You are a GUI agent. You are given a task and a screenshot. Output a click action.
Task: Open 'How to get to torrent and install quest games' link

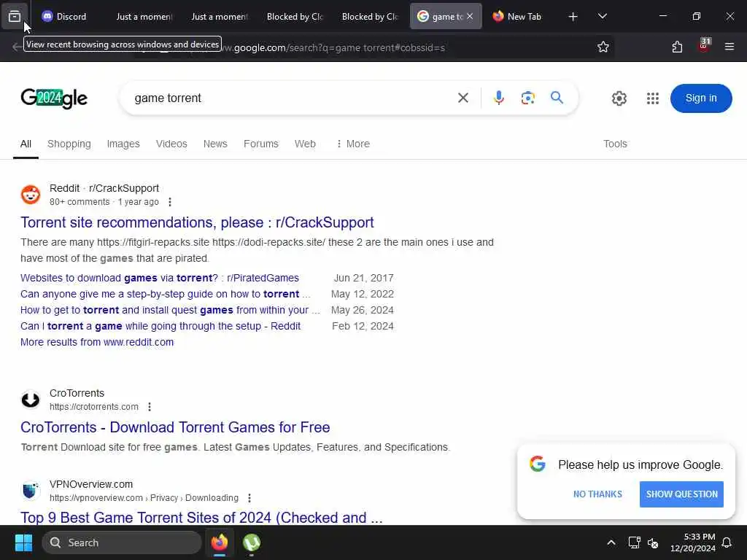pos(170,311)
